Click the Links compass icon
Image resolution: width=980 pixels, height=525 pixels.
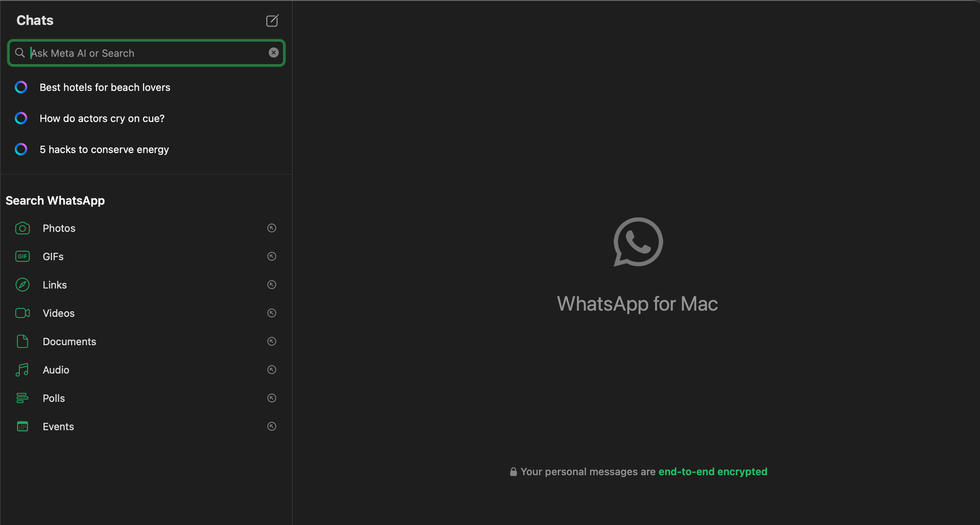22,284
